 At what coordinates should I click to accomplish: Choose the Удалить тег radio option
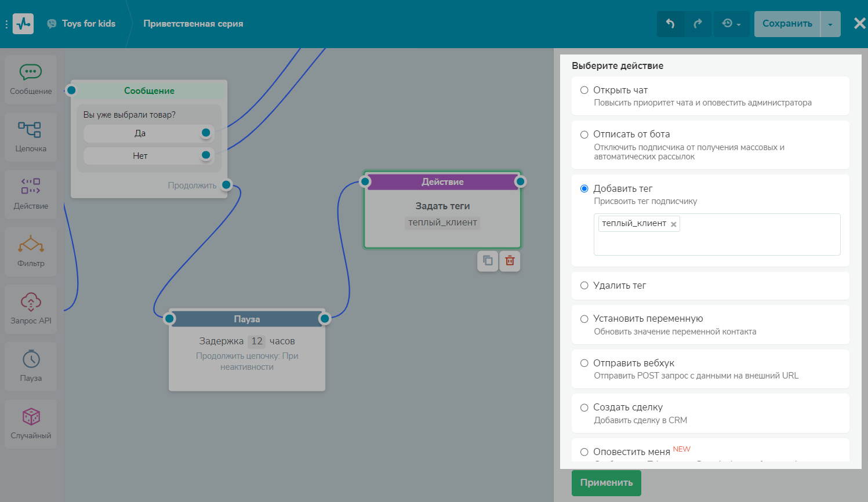pos(584,286)
